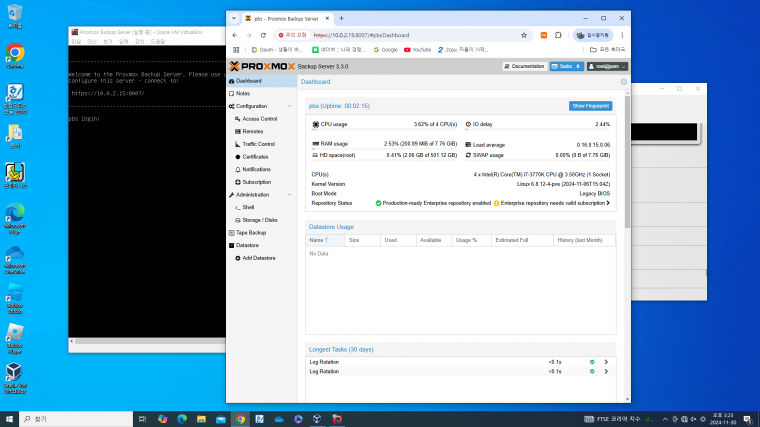
Task: Click the taskbar clock
Action: (723, 419)
